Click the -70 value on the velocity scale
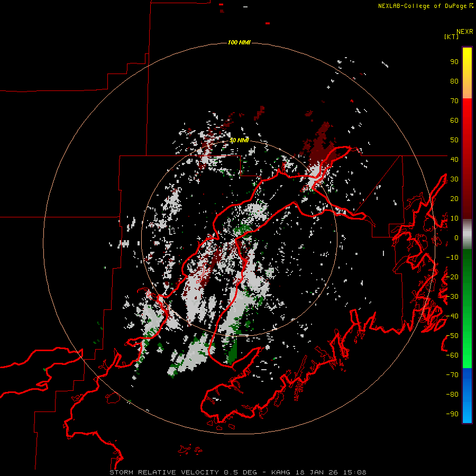This screenshot has height=476, width=476. (x=452, y=375)
